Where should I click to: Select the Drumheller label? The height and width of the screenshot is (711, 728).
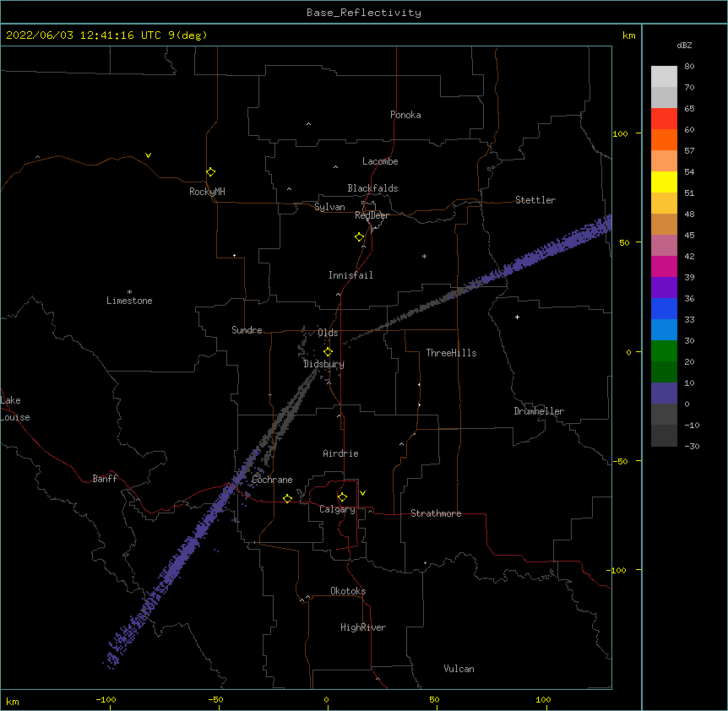point(539,411)
